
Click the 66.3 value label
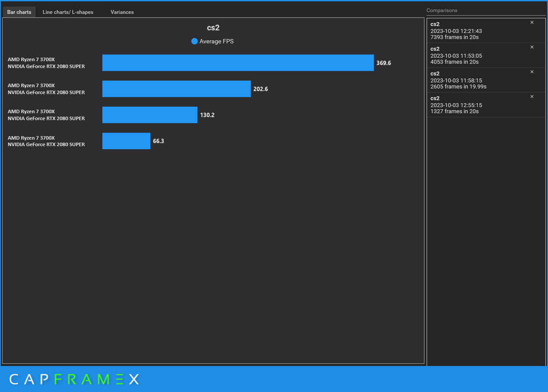[x=158, y=141]
